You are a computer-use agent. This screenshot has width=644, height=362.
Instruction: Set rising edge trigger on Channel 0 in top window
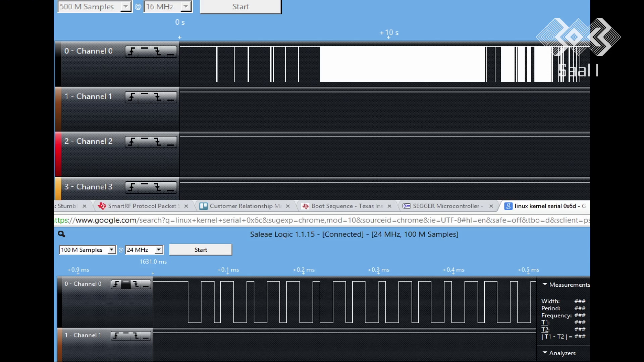(x=131, y=52)
